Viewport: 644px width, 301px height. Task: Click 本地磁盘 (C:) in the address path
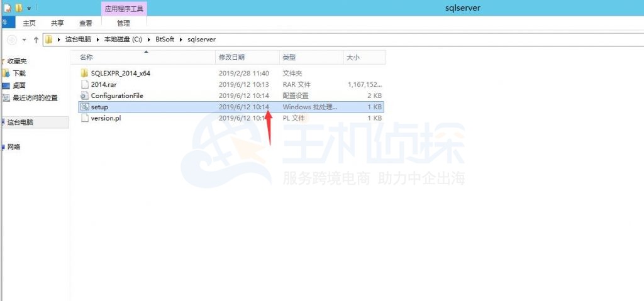pyautogui.click(x=123, y=40)
